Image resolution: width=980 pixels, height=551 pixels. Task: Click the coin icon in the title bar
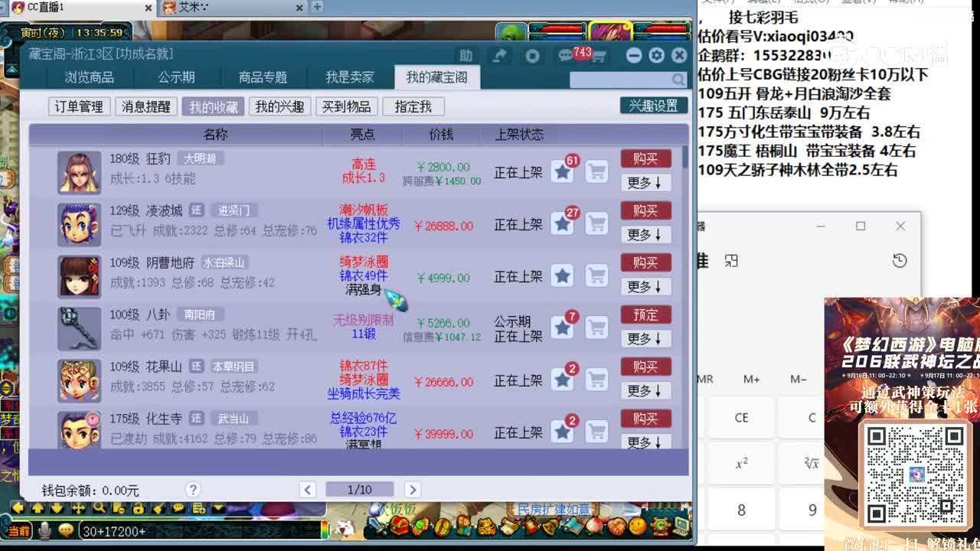coord(532,56)
